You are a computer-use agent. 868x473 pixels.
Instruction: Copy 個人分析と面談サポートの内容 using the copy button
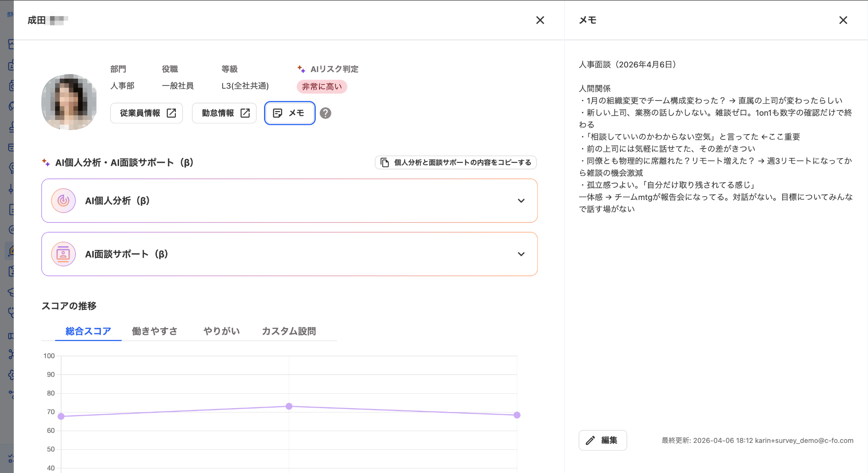coord(456,162)
